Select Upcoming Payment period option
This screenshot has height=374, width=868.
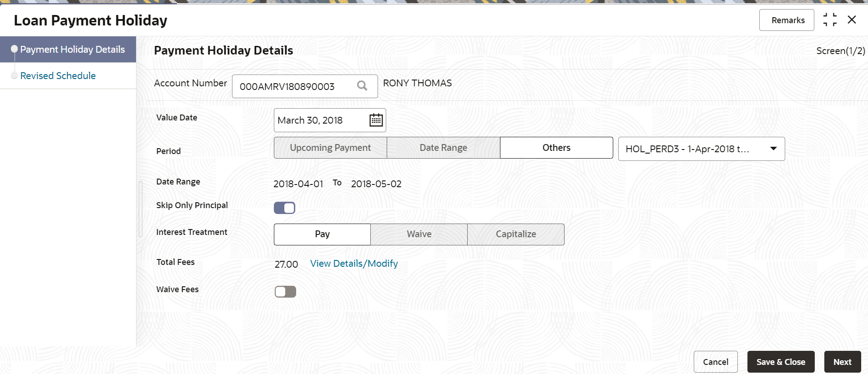tap(330, 148)
